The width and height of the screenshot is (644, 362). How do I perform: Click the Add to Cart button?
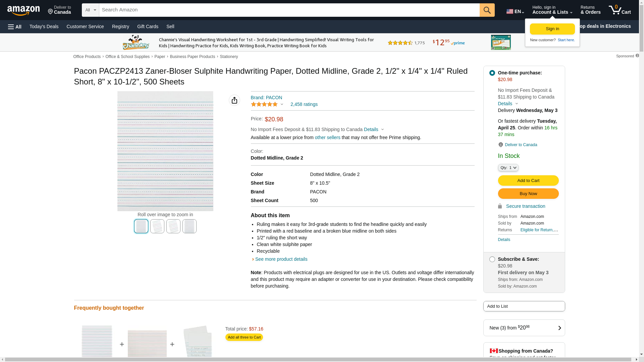coord(528,181)
